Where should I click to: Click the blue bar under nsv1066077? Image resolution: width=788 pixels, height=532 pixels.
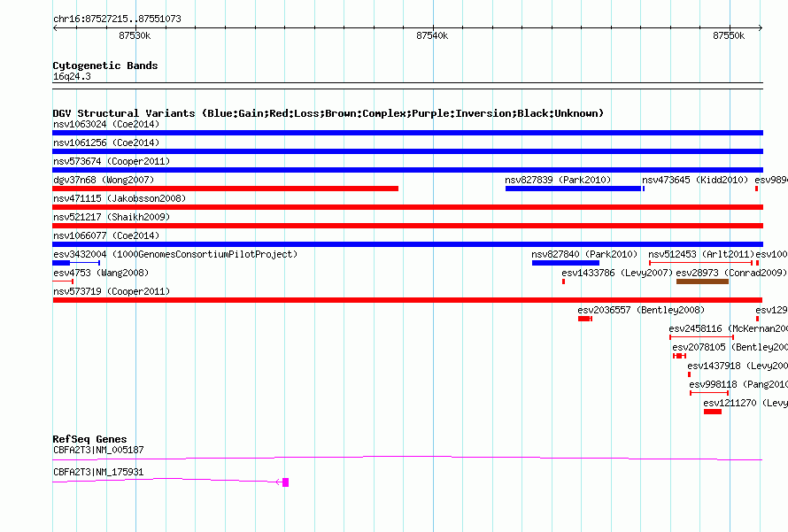pyautogui.click(x=407, y=244)
